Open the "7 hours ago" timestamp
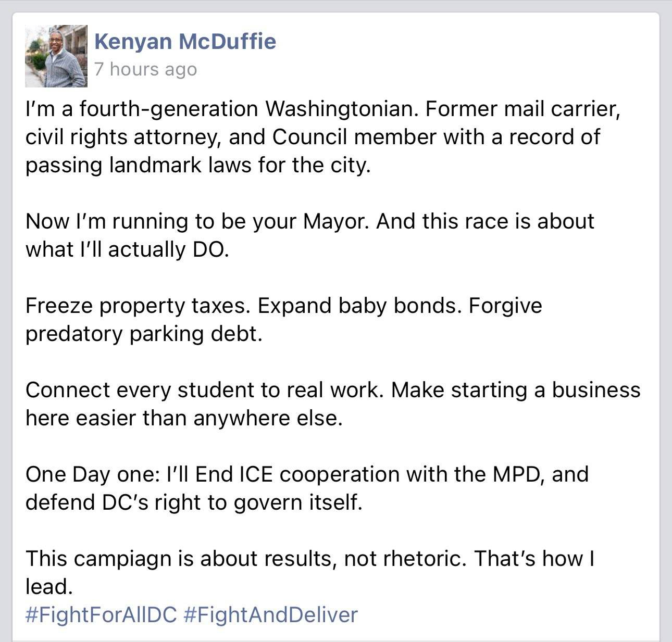This screenshot has height=642, width=672. tap(145, 69)
